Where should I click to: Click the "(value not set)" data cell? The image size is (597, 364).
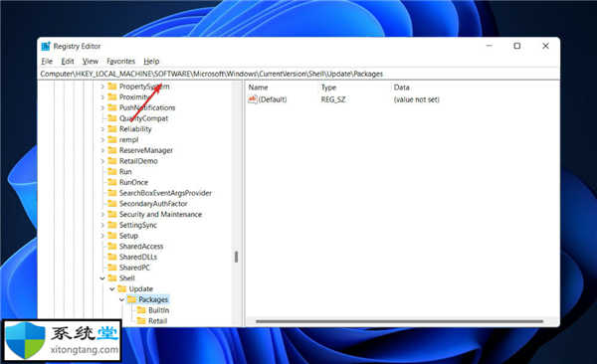tap(417, 99)
